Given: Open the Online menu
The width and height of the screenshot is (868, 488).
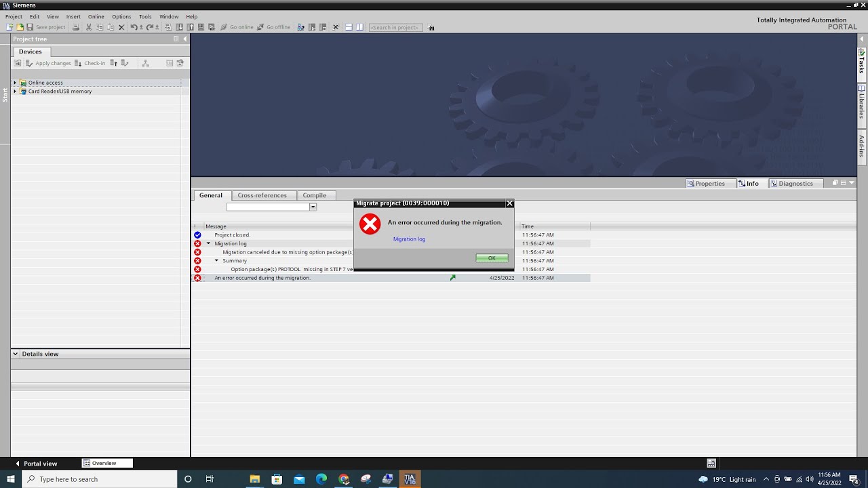Looking at the screenshot, I should pyautogui.click(x=96, y=16).
